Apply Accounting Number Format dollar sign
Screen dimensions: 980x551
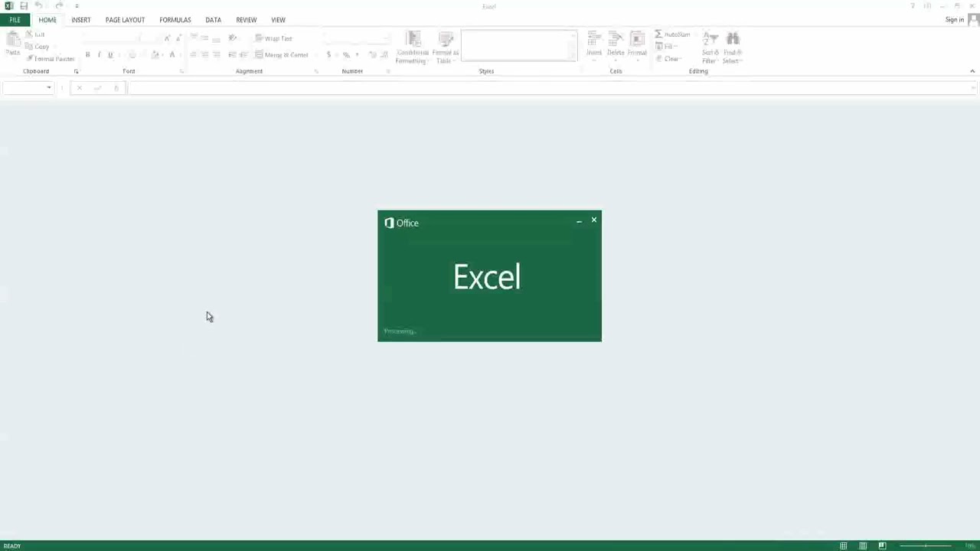(x=328, y=55)
